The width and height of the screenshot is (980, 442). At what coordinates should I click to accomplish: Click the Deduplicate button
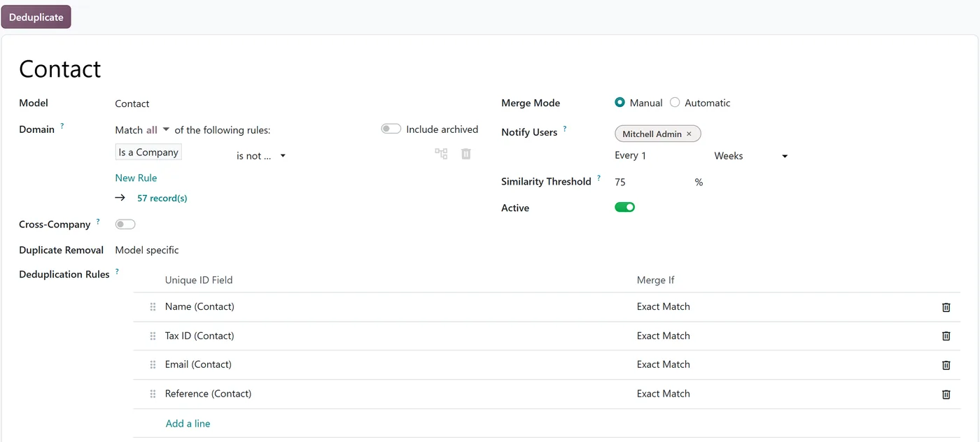click(36, 17)
